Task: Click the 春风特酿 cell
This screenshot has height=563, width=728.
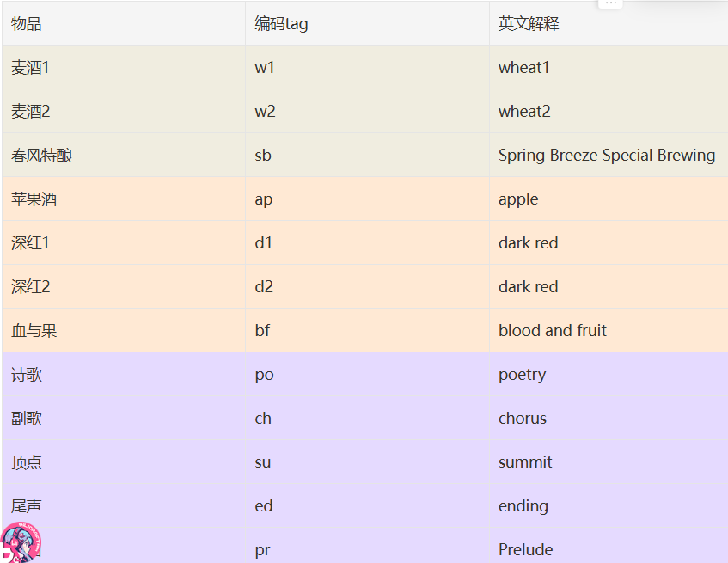Action: pos(42,156)
